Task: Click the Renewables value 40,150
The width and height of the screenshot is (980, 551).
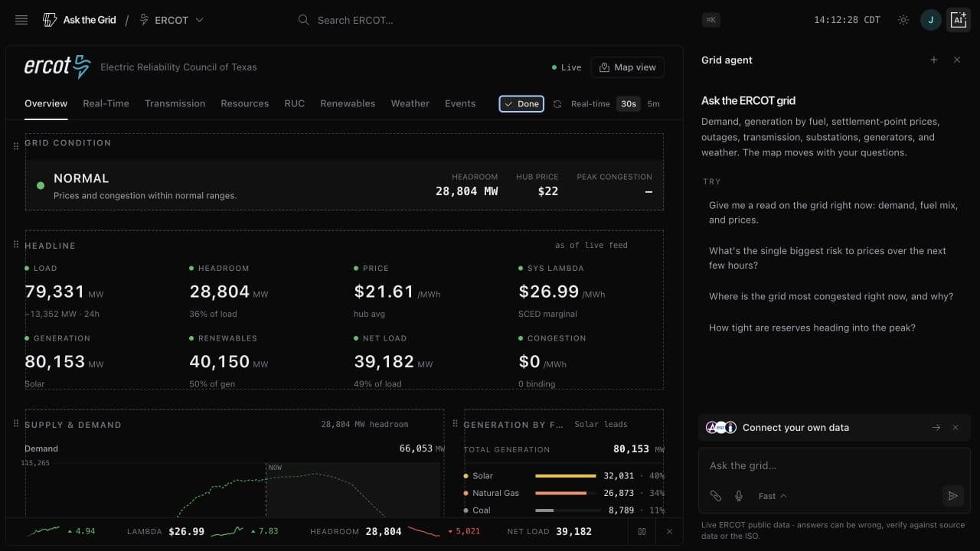Action: 220,361
